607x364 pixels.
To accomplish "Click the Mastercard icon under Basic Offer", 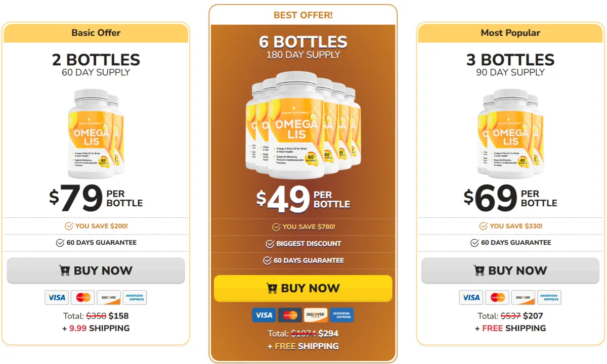I will (83, 297).
